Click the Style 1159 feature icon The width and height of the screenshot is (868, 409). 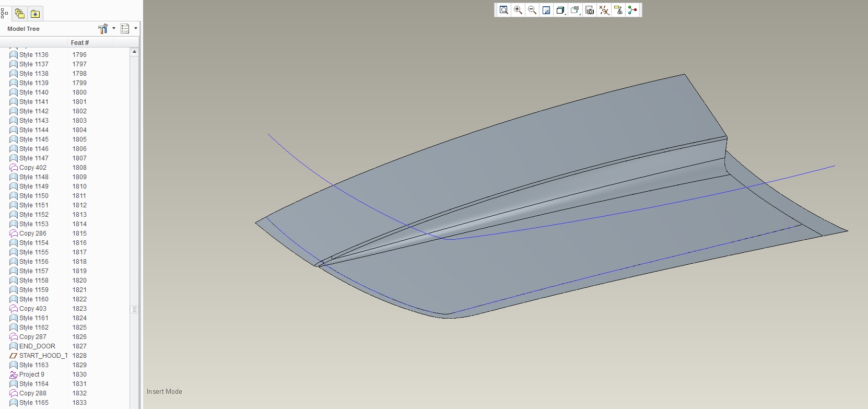[x=14, y=290]
